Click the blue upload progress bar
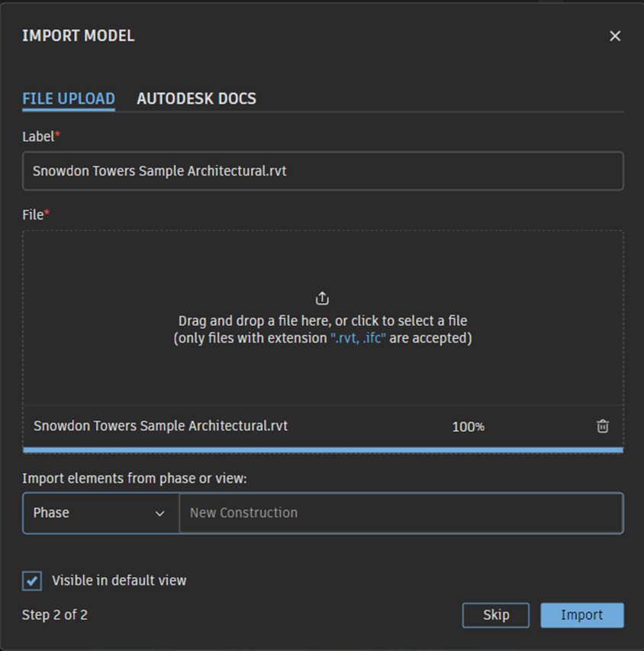The height and width of the screenshot is (651, 644). coord(323,450)
